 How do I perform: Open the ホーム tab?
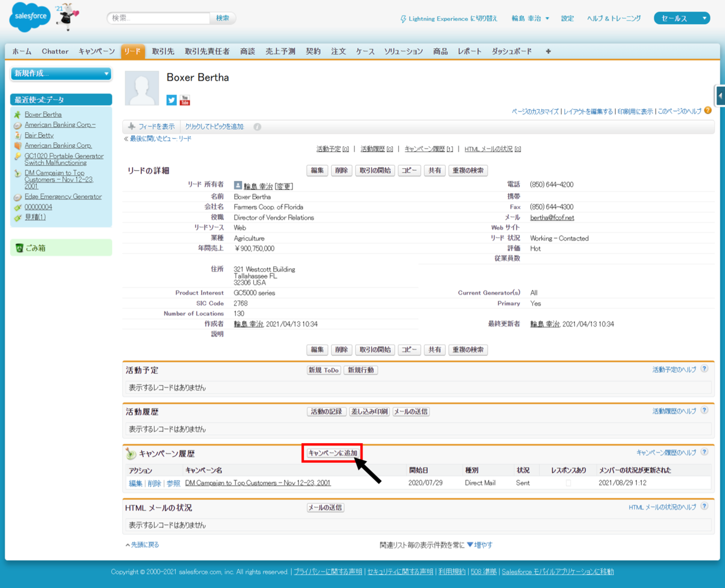[x=22, y=51]
